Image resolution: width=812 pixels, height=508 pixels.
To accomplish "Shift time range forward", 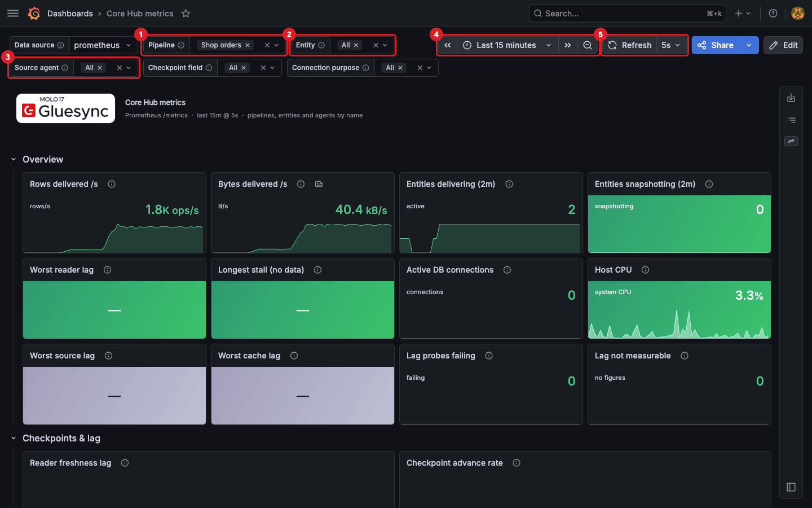I will coord(568,45).
